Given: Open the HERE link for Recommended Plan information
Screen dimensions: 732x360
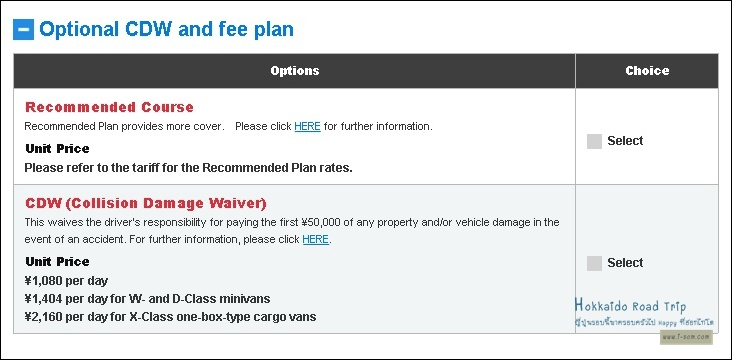Looking at the screenshot, I should 307,127.
